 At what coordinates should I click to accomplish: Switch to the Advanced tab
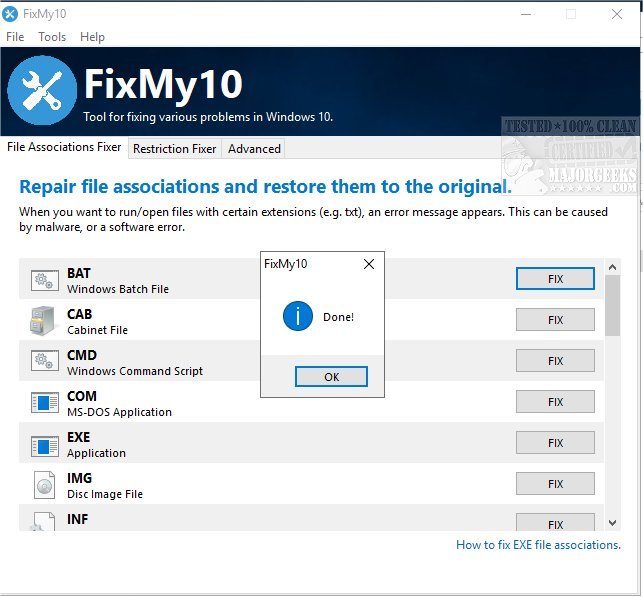pyautogui.click(x=254, y=149)
